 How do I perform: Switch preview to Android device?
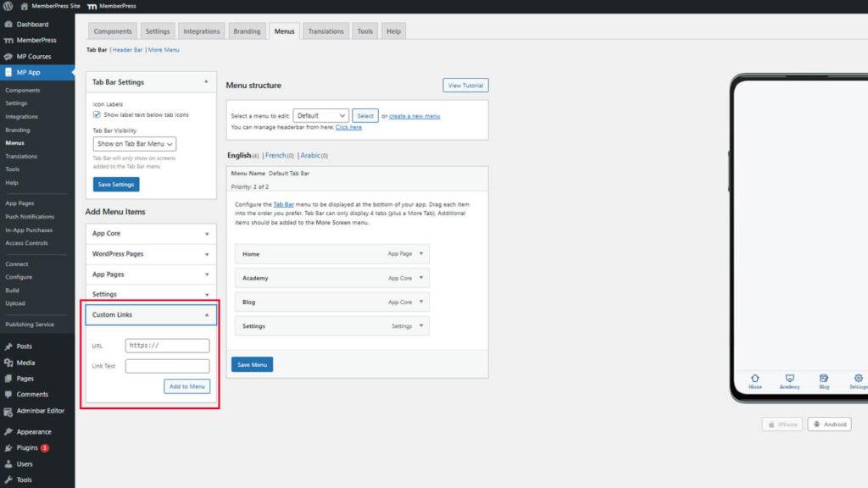click(x=829, y=424)
